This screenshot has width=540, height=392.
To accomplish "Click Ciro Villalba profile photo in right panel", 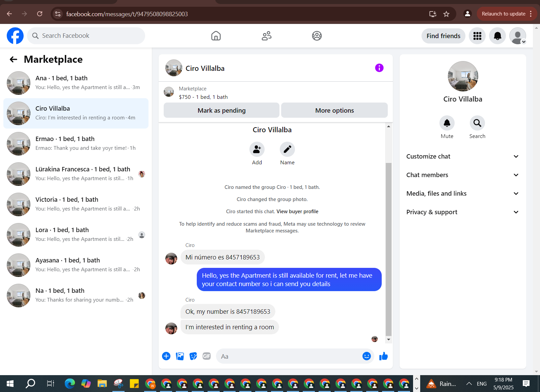I will coord(463,76).
